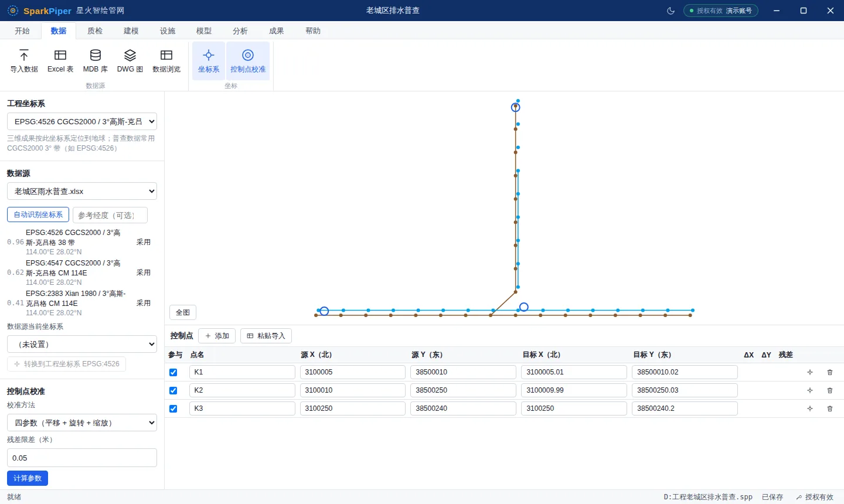Image resolution: width=844 pixels, height=504 pixels.
Task: Switch to the 分析 tab
Action: [240, 30]
